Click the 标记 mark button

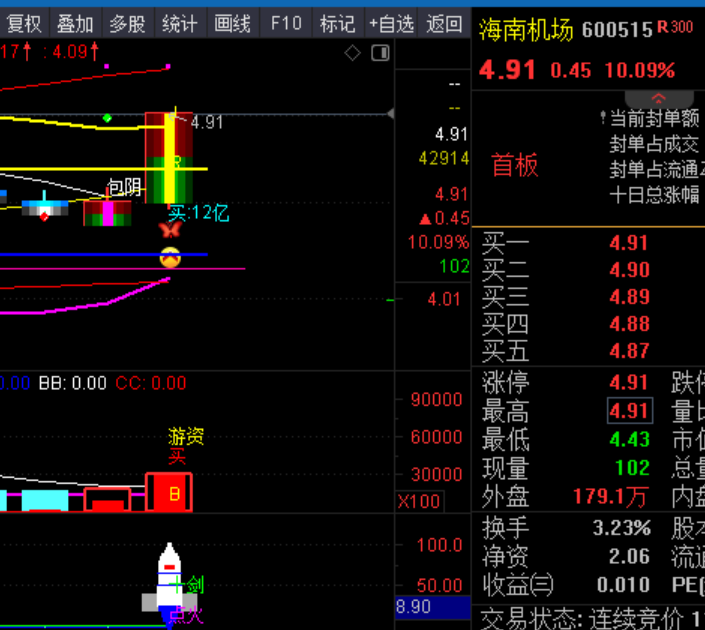(x=338, y=23)
